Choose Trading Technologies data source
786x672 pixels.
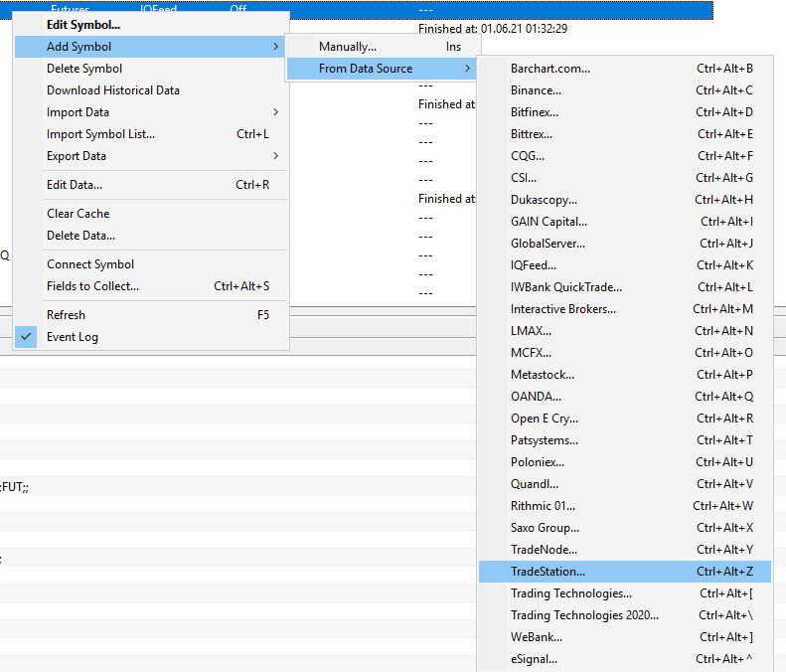[625, 593]
